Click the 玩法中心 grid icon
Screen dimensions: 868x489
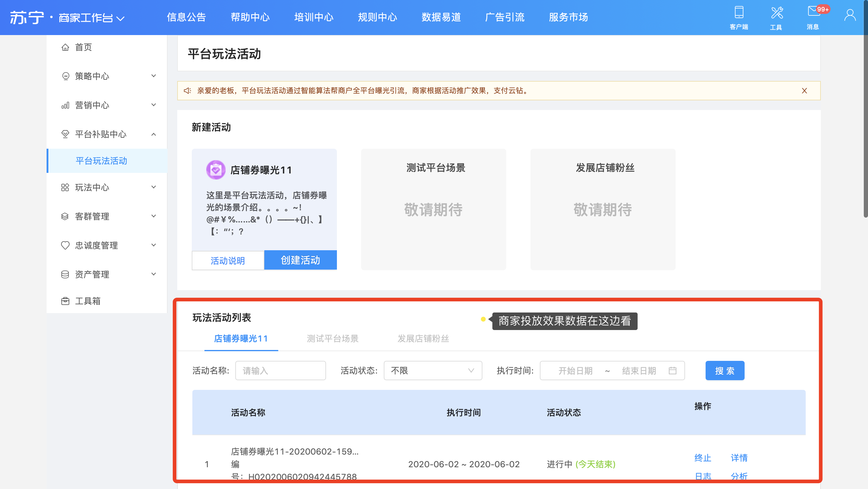pos(65,187)
